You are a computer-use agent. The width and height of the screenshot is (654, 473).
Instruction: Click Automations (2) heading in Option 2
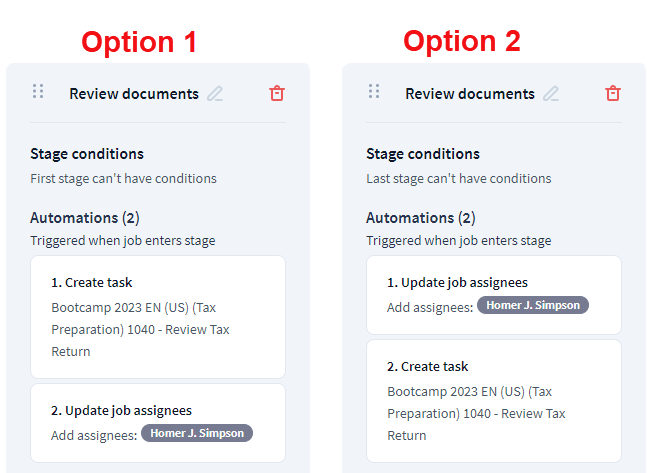[421, 218]
